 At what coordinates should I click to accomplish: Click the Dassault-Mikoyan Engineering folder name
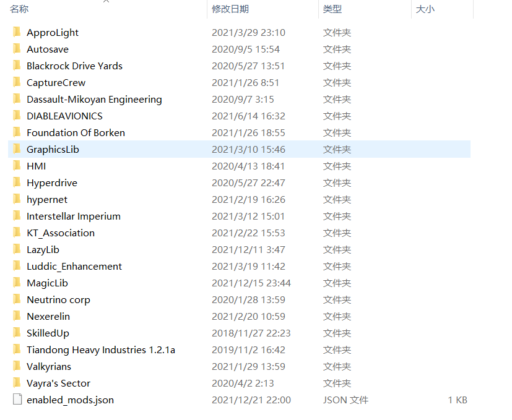(94, 99)
